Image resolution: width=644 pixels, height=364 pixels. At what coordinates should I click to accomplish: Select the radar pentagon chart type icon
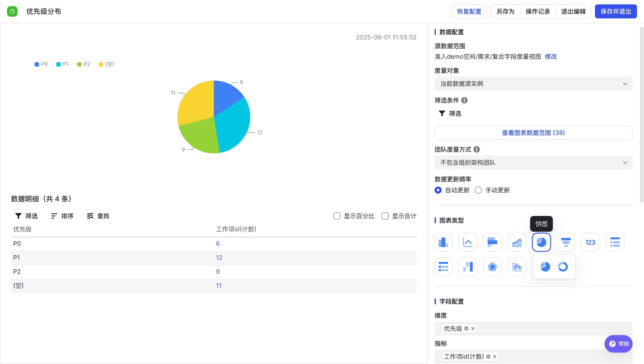pyautogui.click(x=492, y=267)
